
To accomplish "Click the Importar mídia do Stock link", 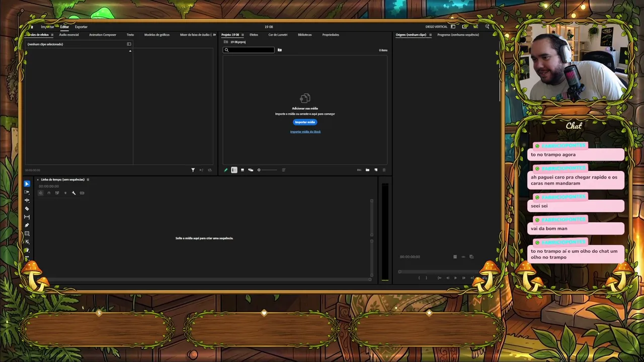I will point(305,132).
